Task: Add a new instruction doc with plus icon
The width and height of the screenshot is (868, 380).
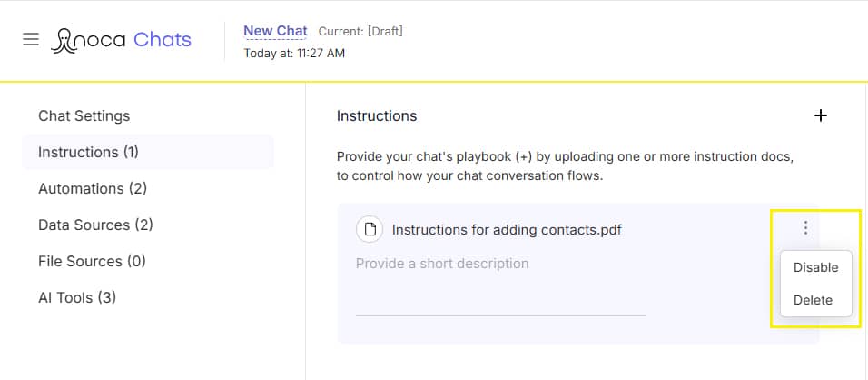Action: [821, 115]
